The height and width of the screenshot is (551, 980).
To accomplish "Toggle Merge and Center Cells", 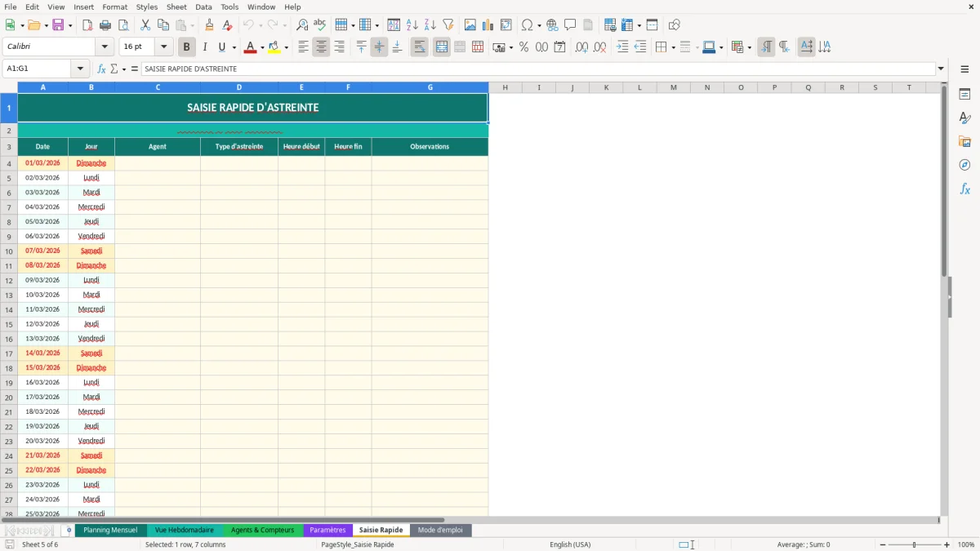I will pyautogui.click(x=441, y=47).
